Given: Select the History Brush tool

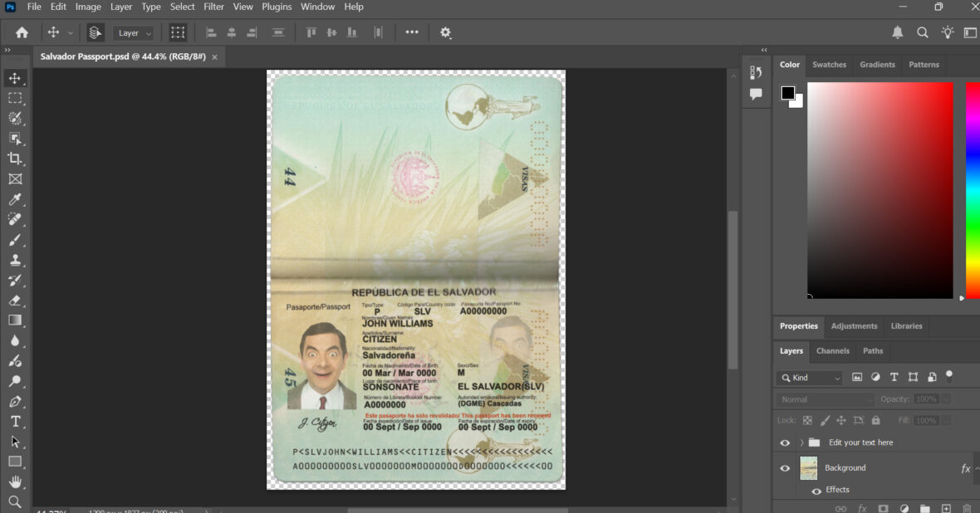Looking at the screenshot, I should [x=15, y=280].
